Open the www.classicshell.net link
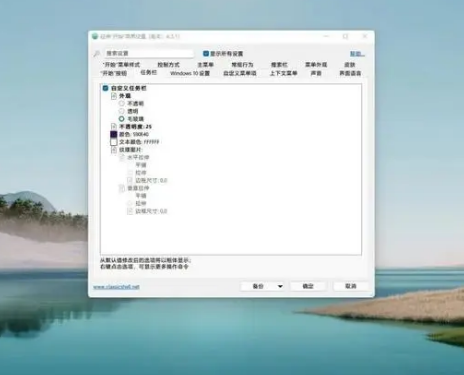The width and height of the screenshot is (464, 375). [116, 287]
